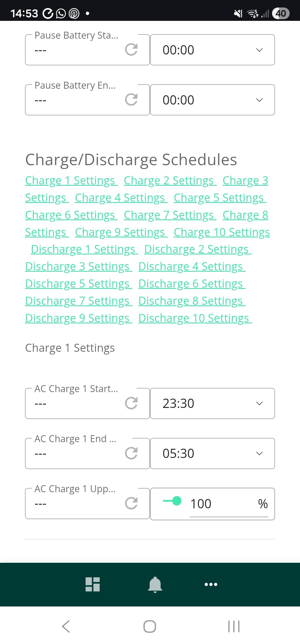Open the dashboard grid icon
300x644 pixels.
(x=93, y=584)
